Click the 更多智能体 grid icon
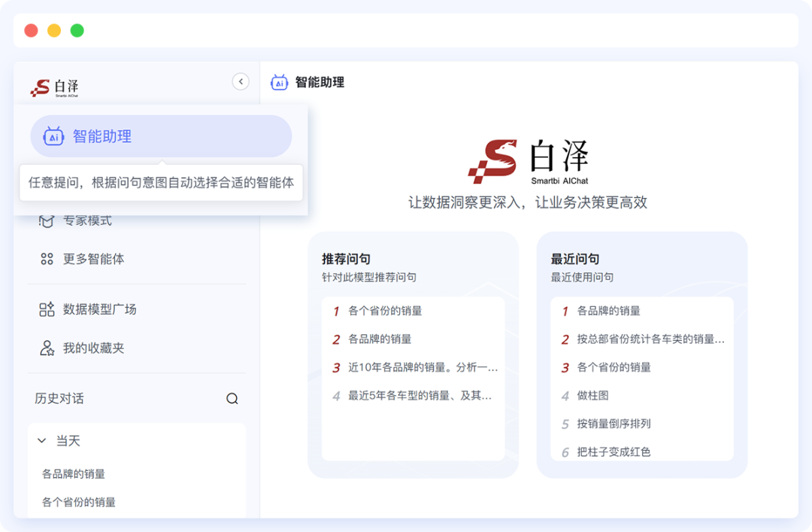 click(47, 259)
